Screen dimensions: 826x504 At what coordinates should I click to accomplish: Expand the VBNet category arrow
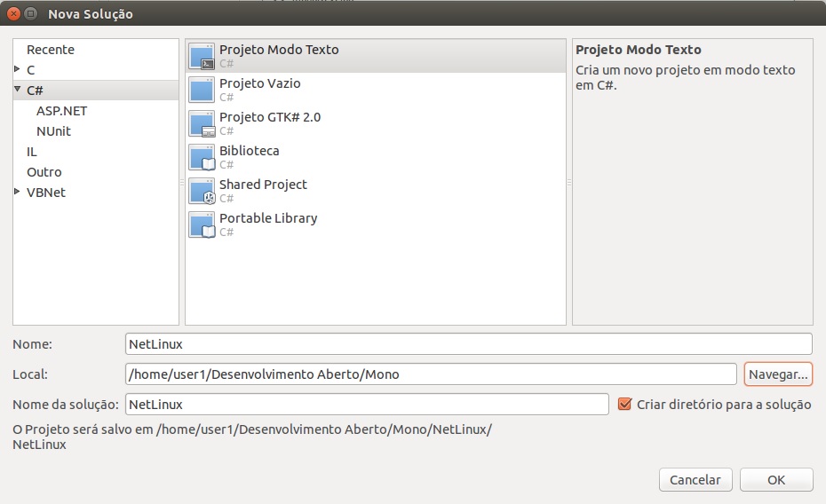click(18, 192)
